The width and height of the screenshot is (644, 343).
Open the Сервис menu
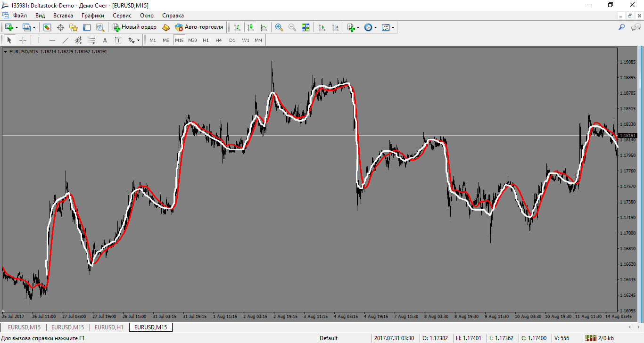[122, 16]
